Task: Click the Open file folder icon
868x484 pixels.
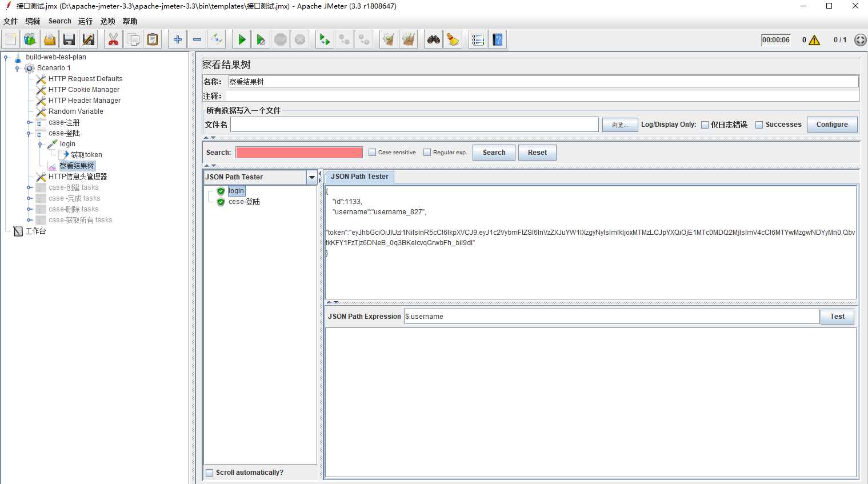Action: point(50,39)
